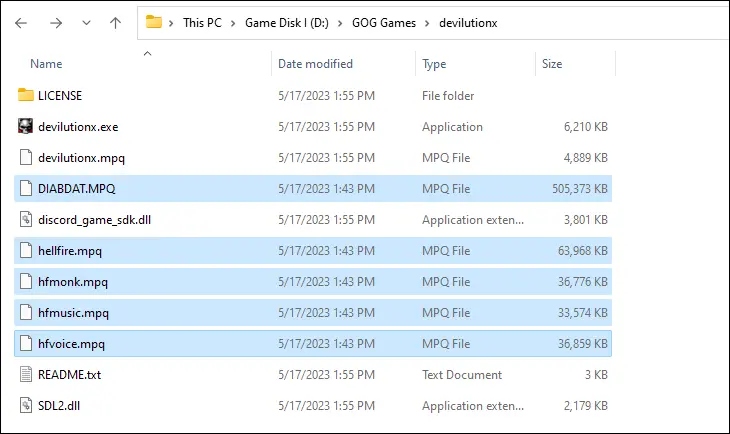
Task: Select the devilutionx.mpq file name
Action: click(x=81, y=158)
